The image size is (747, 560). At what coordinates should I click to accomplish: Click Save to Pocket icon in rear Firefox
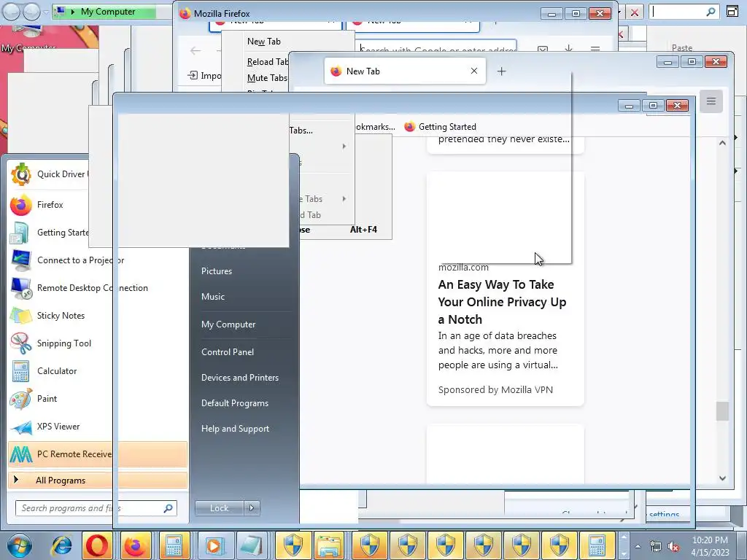(x=543, y=50)
